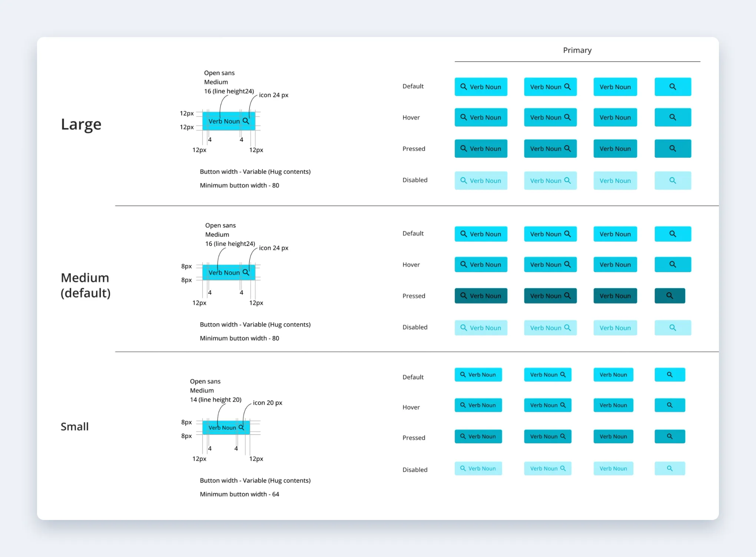This screenshot has width=756, height=557.
Task: Click the Medium Hover icon-only search button
Action: click(x=673, y=264)
